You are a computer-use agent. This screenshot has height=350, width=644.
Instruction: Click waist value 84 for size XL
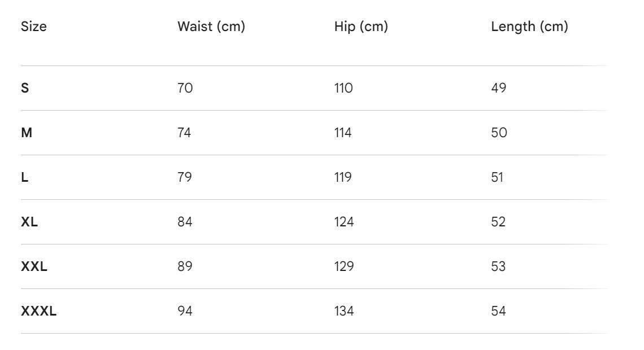[185, 222]
